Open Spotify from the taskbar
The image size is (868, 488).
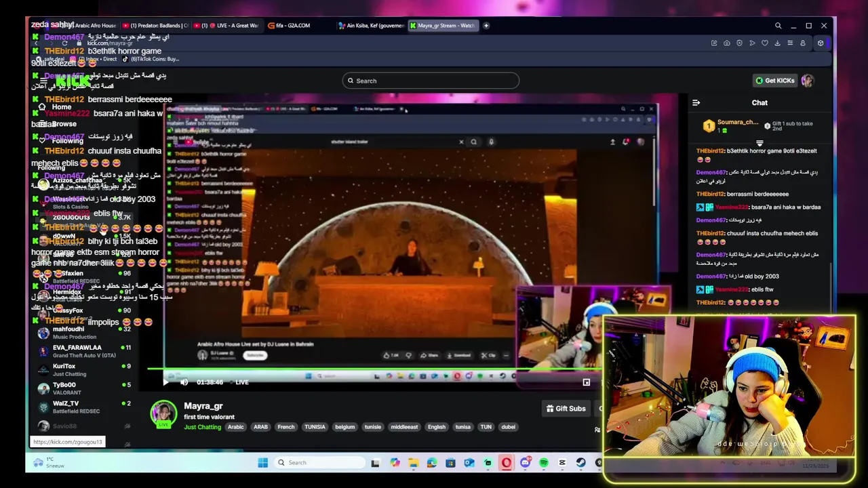coord(544,463)
